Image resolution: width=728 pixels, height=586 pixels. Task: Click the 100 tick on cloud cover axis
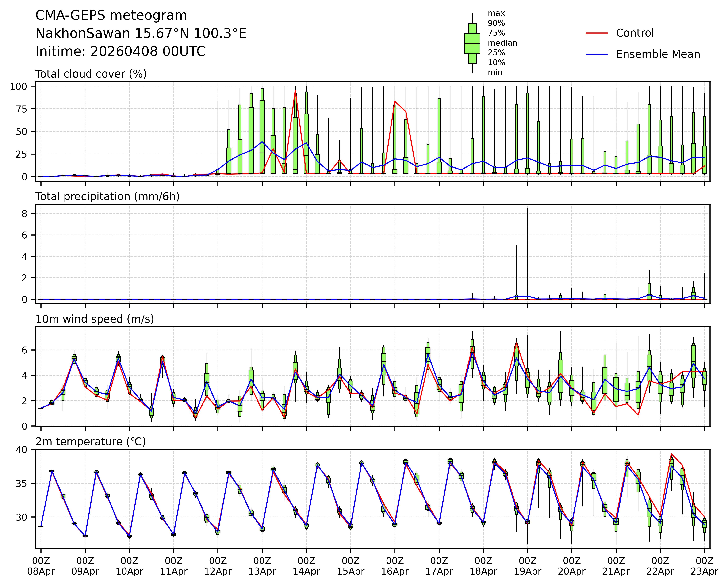(18, 86)
